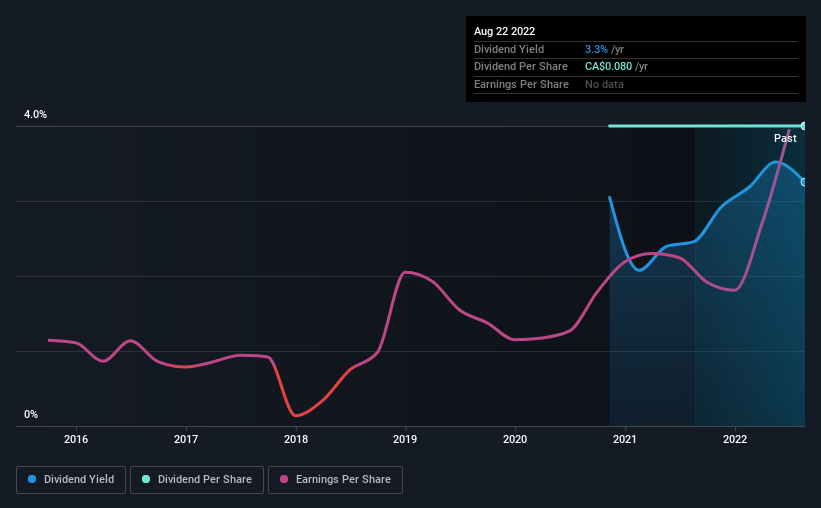This screenshot has height=508, width=821.
Task: Click the 4.0% y-axis label
Action: 35,114
